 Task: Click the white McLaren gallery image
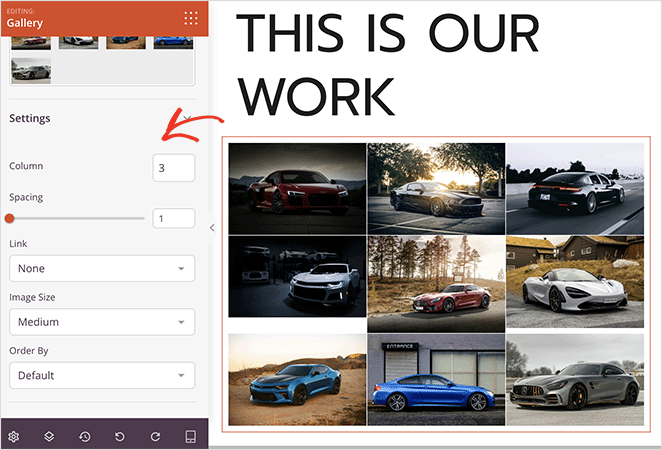click(x=574, y=283)
